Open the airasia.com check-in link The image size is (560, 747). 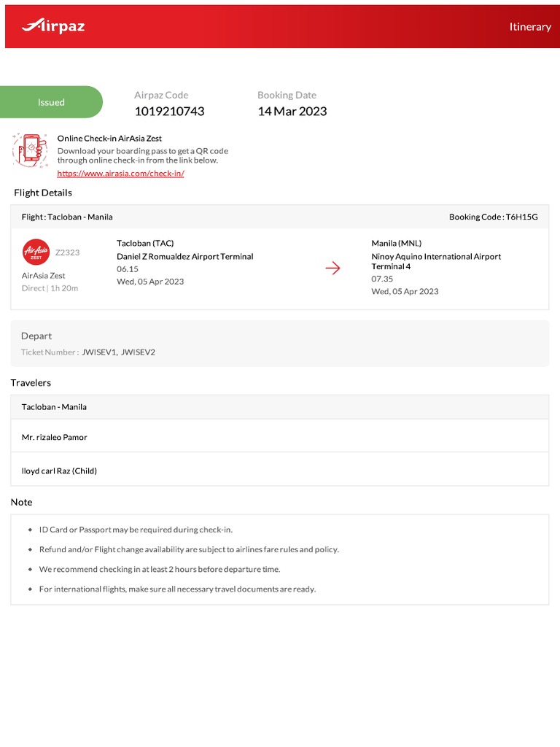coord(120,174)
